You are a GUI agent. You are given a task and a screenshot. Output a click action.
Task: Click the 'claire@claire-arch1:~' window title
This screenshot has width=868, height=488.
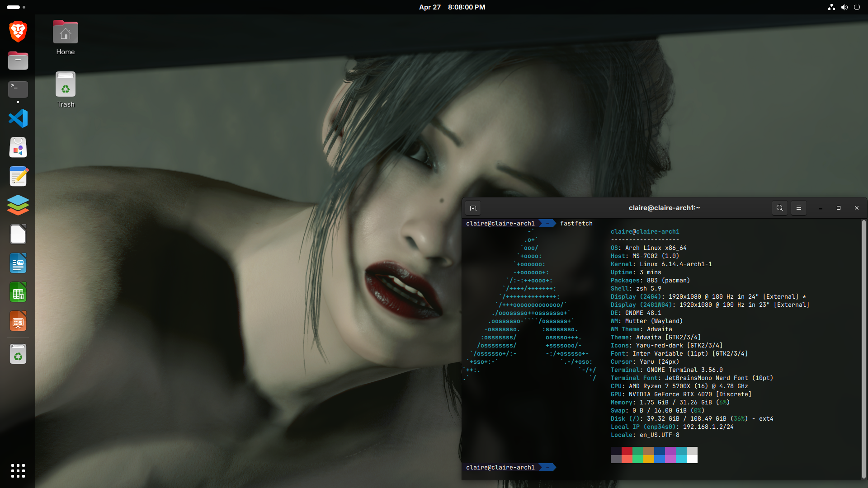(x=664, y=208)
